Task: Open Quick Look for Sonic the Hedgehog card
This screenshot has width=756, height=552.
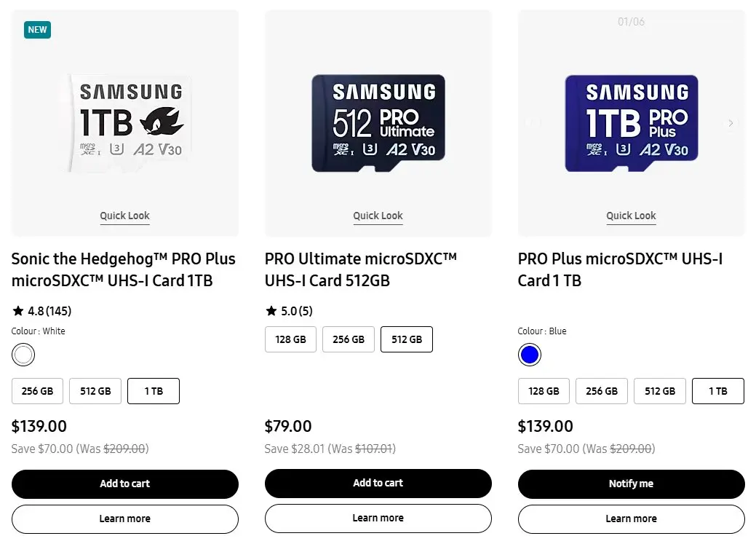Action: (x=125, y=216)
